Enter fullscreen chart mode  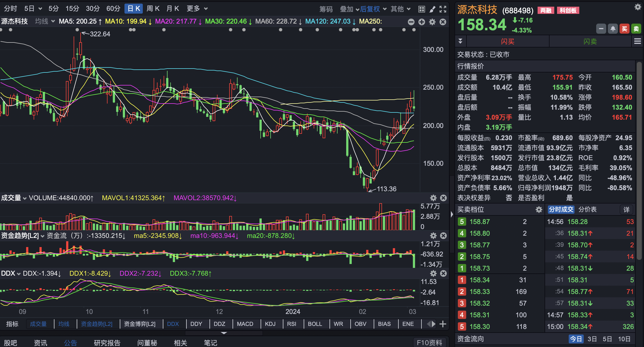(443, 9)
